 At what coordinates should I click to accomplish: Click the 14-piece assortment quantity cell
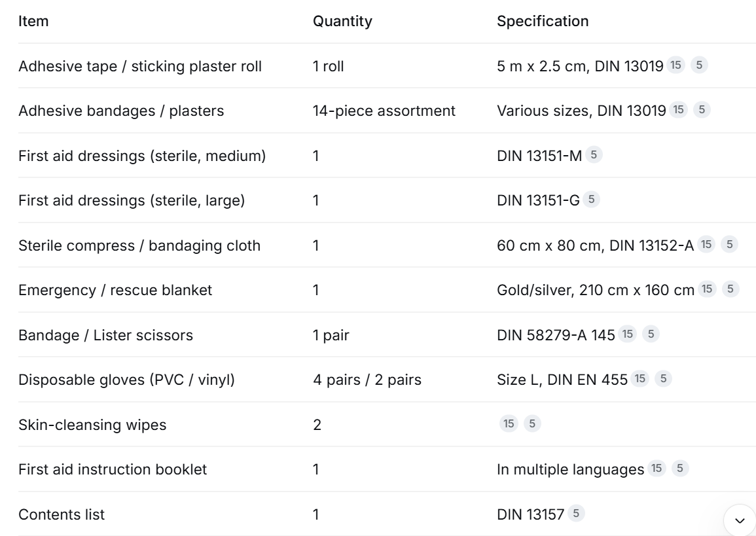coord(384,111)
